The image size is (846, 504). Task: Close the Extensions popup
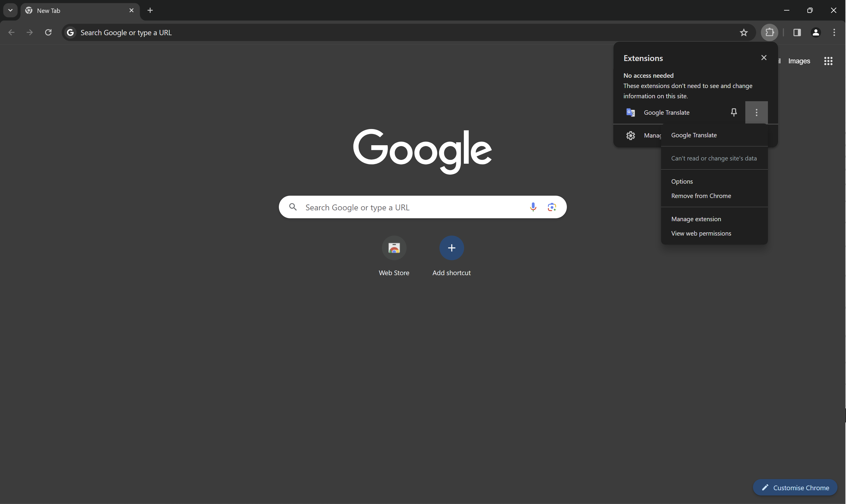[764, 58]
